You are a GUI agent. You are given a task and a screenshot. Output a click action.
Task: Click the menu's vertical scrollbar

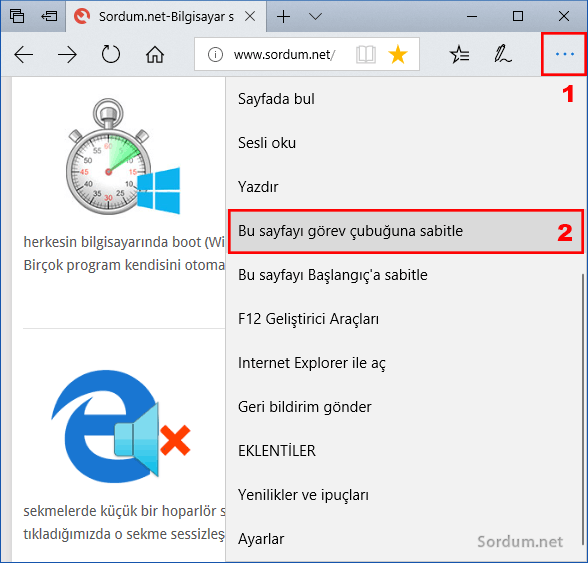point(583,409)
